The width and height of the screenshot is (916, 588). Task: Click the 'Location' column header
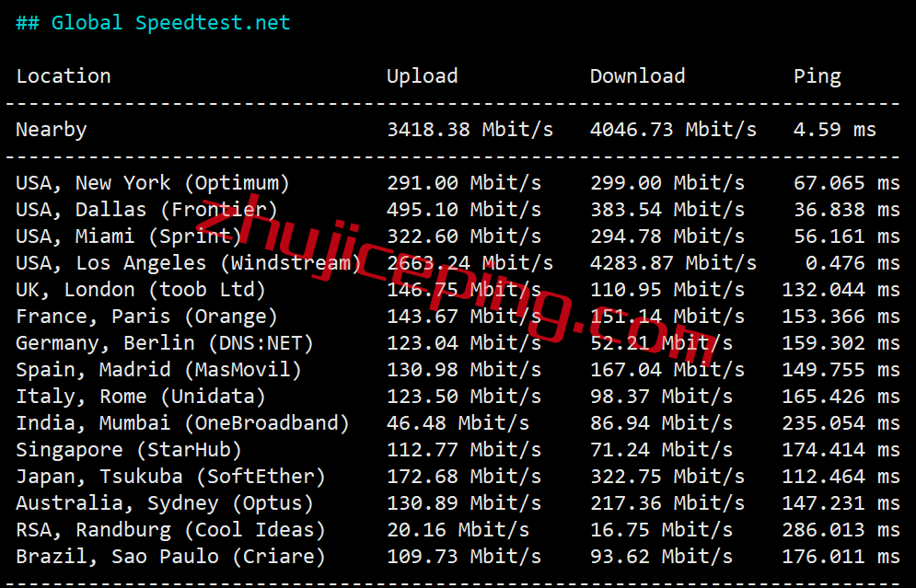[64, 75]
